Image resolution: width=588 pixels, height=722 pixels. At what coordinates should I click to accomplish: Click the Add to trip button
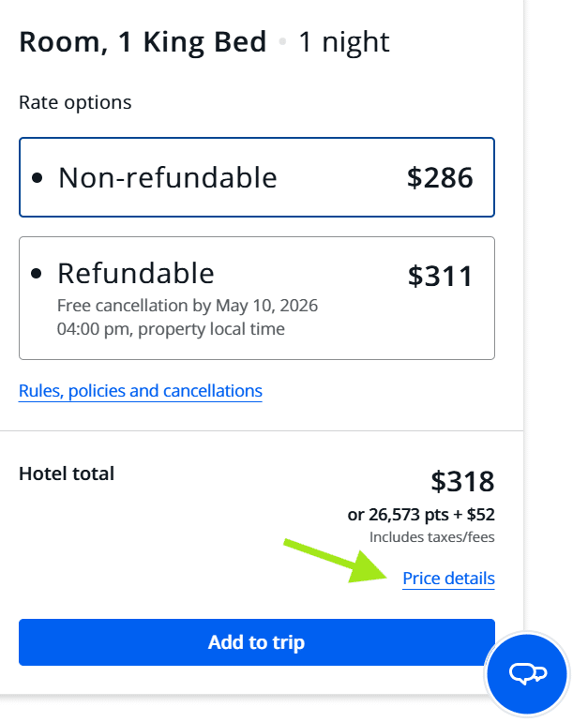tap(256, 642)
